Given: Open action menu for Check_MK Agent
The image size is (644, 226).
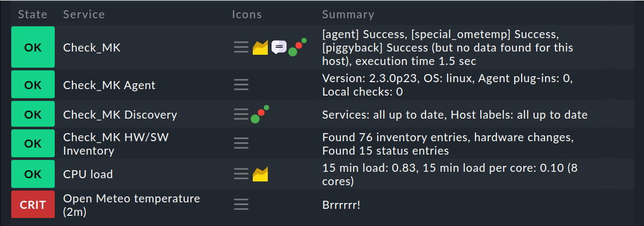Looking at the screenshot, I should 241,85.
